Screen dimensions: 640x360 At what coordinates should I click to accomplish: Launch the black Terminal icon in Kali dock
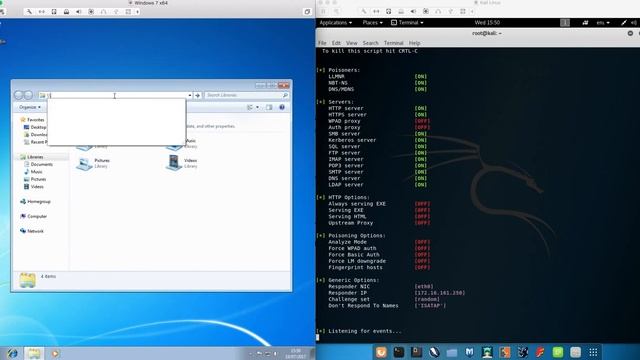click(x=399, y=352)
